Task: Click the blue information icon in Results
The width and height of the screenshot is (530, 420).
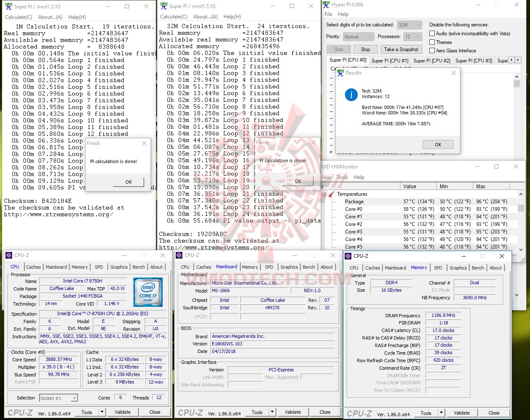Action: pyautogui.click(x=351, y=95)
